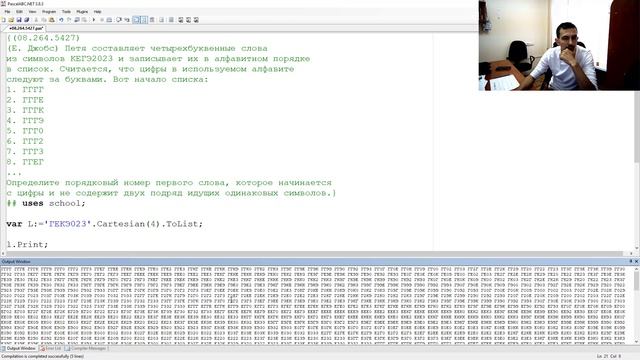Image resolution: width=640 pixels, height=360 pixels.
Task: Click the Navigate Backward toolbar icon
Action: (x=77, y=20)
